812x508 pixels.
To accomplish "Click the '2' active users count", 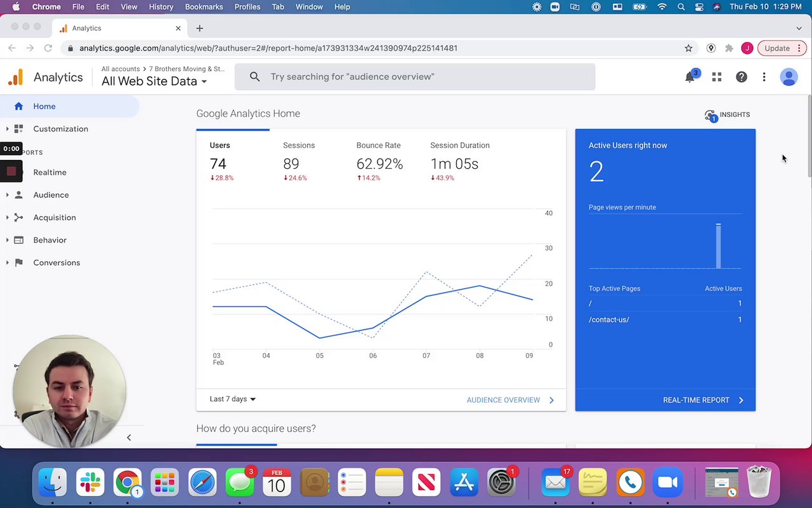I will (596, 171).
